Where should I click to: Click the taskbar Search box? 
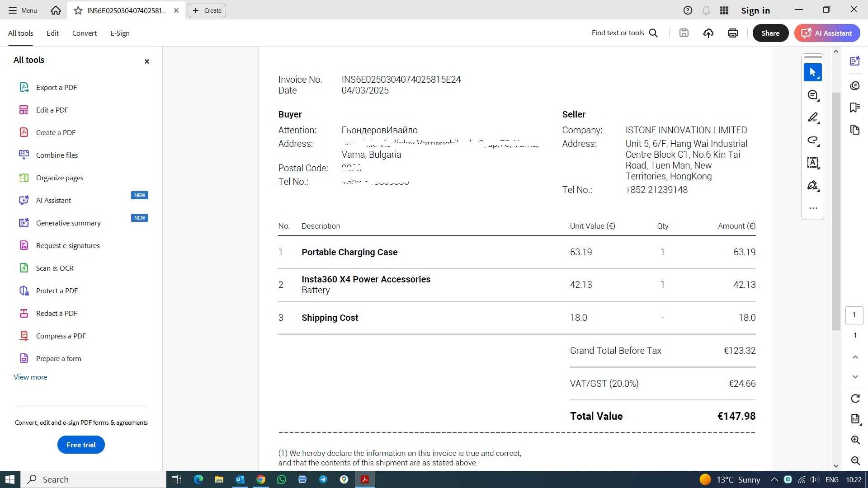pyautogui.click(x=94, y=479)
